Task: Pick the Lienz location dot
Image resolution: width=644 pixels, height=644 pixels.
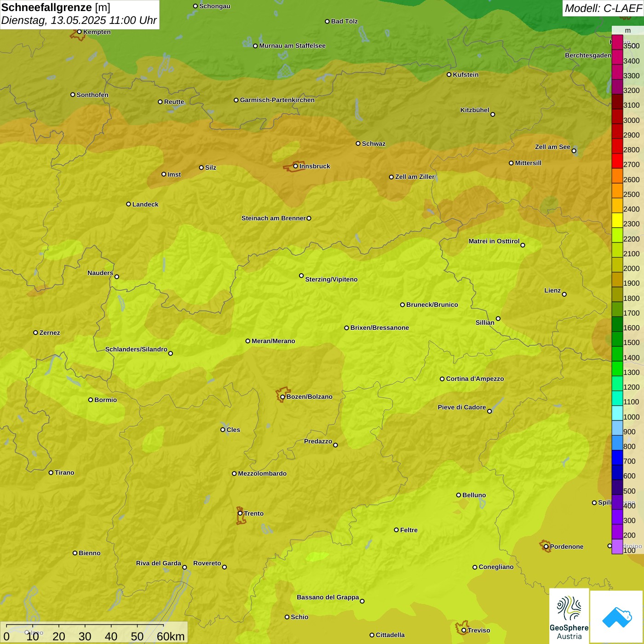Action: point(564,294)
